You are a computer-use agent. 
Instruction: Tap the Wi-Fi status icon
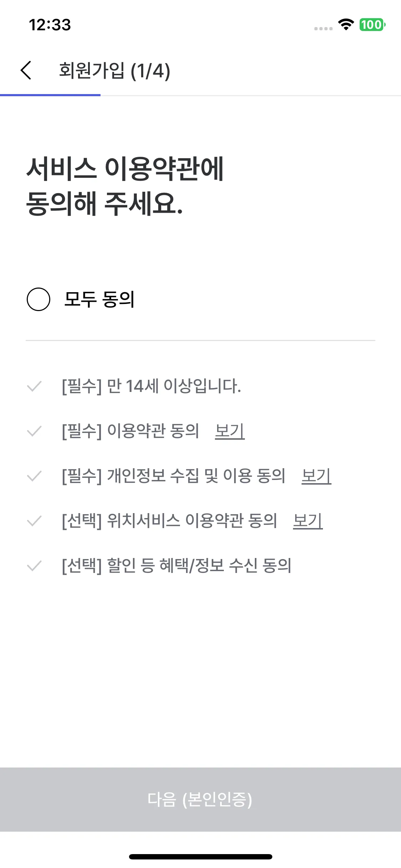click(345, 25)
